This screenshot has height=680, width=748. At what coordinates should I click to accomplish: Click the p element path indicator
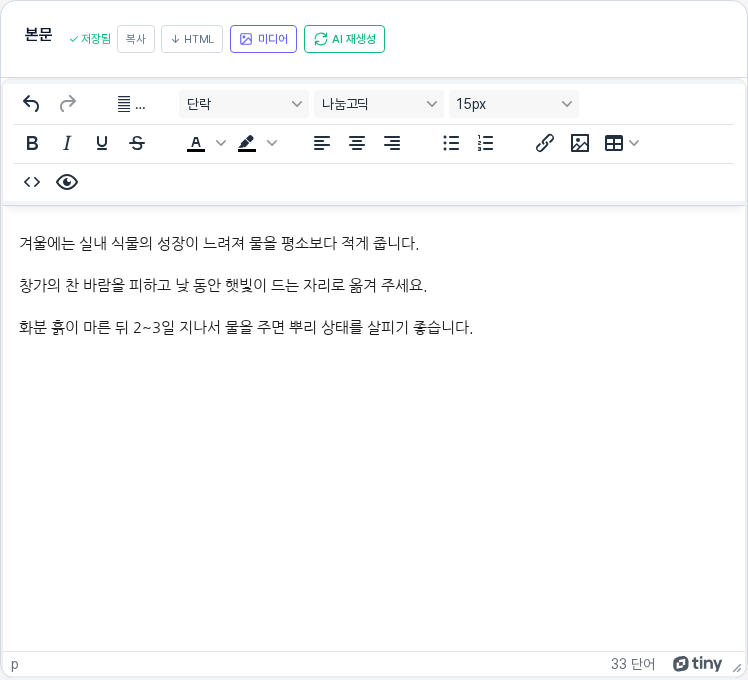tap(15, 664)
